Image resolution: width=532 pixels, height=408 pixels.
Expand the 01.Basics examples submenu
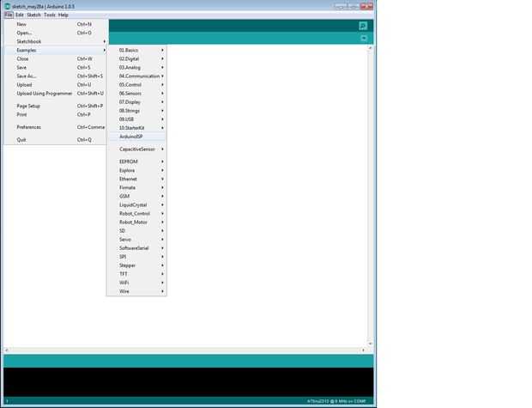[x=136, y=51]
